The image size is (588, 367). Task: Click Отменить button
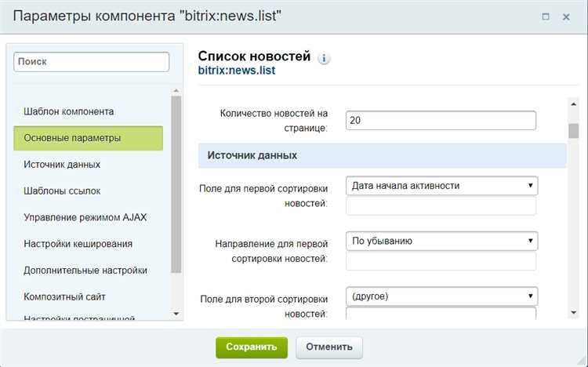point(328,347)
